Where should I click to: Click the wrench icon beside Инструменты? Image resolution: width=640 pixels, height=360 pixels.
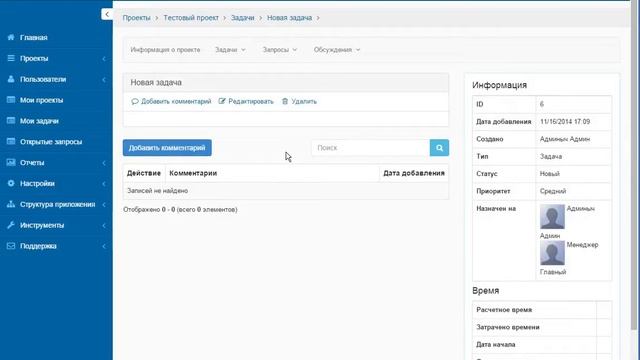pyautogui.click(x=11, y=225)
